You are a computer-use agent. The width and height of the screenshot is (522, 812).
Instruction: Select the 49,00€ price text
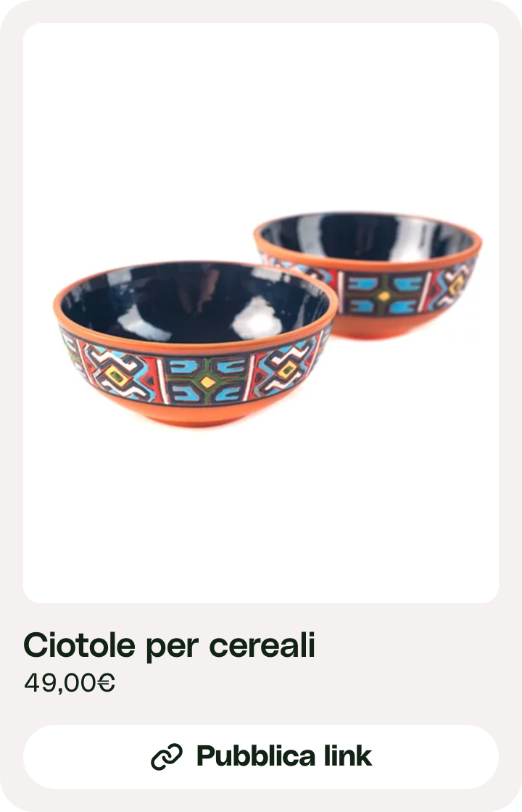70,683
